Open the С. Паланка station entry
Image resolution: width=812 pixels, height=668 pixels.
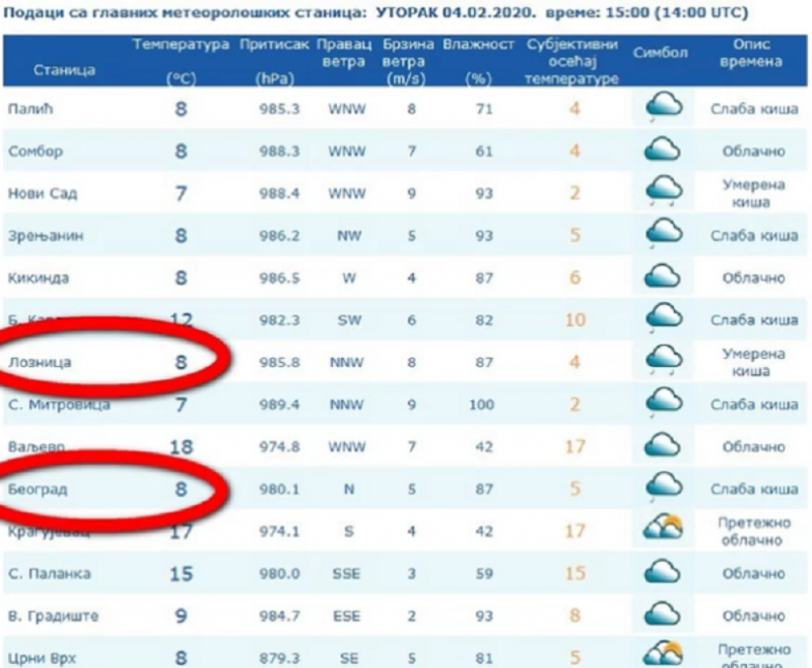pos(49,573)
